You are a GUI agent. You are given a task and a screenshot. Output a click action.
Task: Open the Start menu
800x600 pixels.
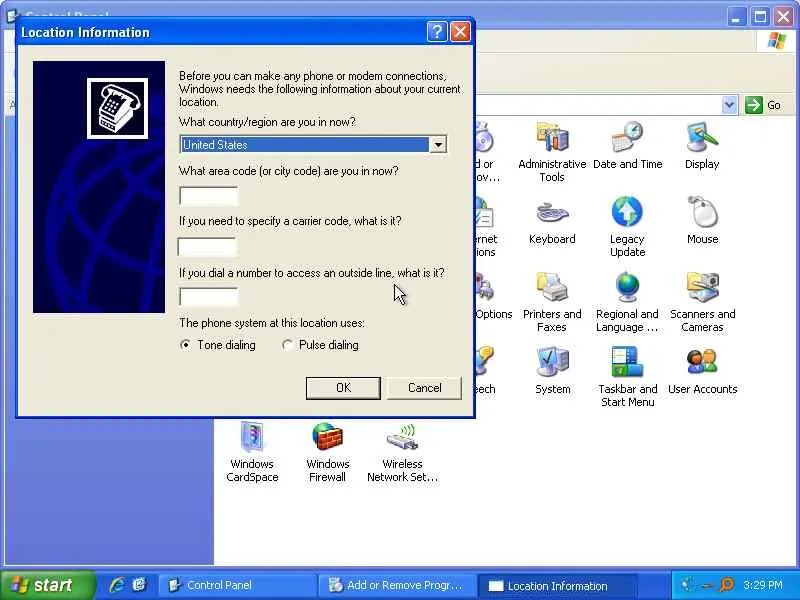tap(48, 585)
